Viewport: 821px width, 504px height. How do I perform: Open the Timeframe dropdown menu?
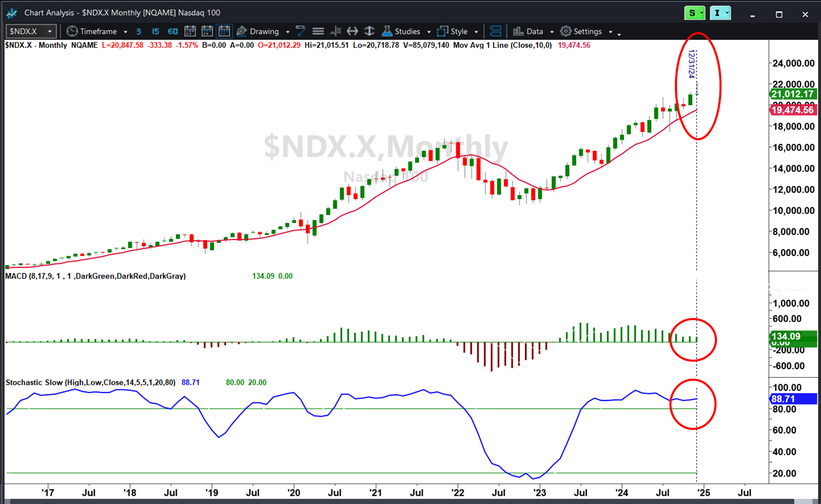click(x=97, y=31)
